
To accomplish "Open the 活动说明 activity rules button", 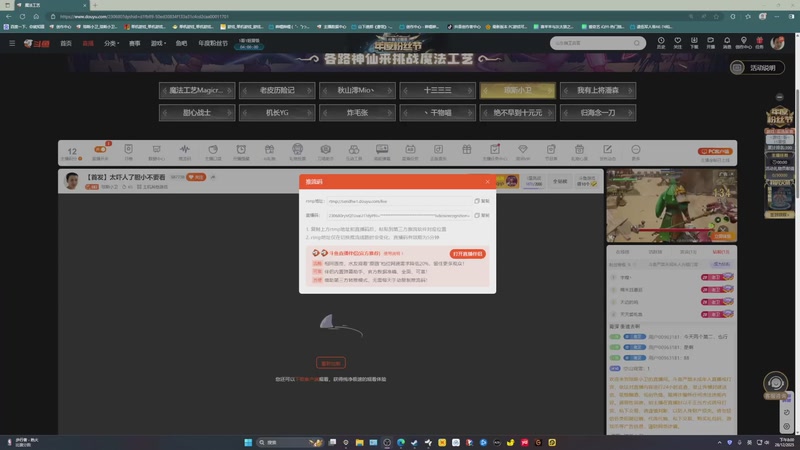I will (x=757, y=68).
